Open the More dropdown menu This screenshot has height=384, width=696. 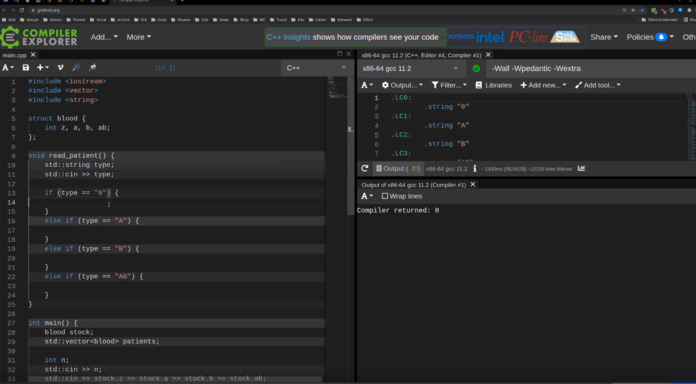tap(138, 37)
